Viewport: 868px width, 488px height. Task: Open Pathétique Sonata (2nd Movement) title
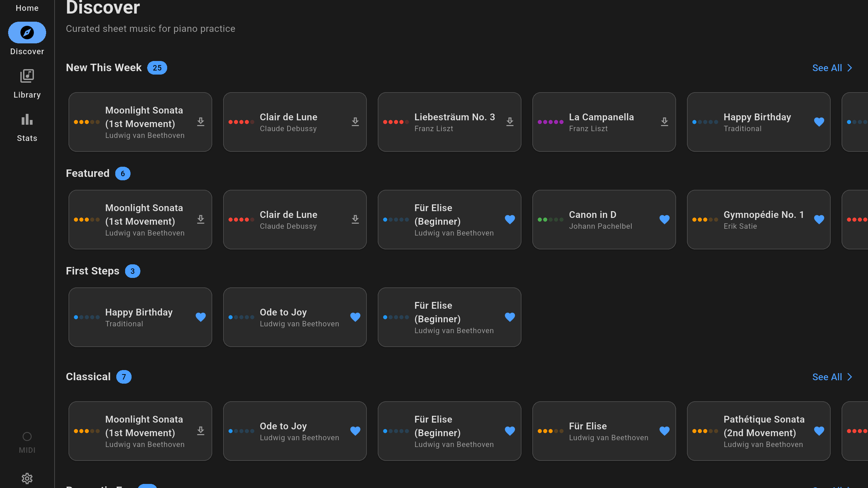[x=764, y=426]
